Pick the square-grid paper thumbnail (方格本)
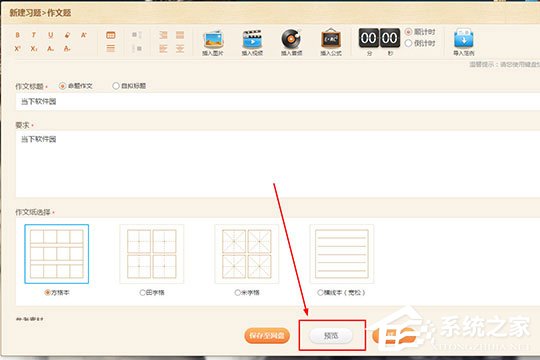Screen dimensions: 540x360 (x=56, y=254)
